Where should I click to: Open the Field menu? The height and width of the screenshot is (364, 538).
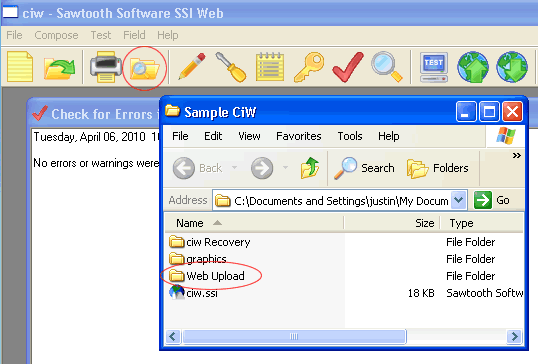tap(134, 35)
